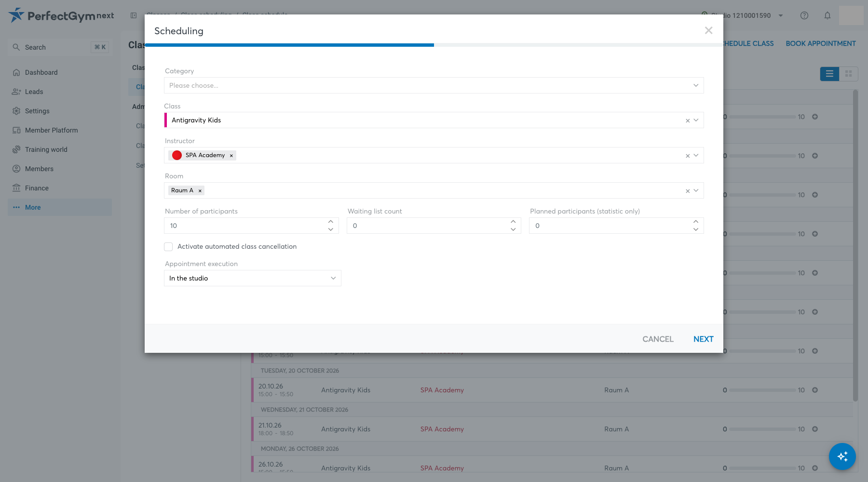Open Dashboard in the sidebar
The width and height of the screenshot is (868, 482).
coord(60,72)
